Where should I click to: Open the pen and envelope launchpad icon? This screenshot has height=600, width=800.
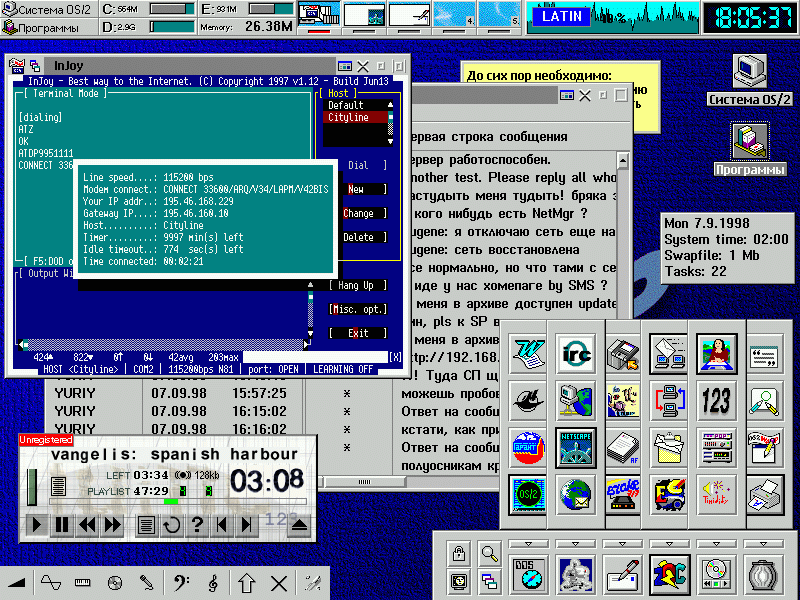[622, 575]
